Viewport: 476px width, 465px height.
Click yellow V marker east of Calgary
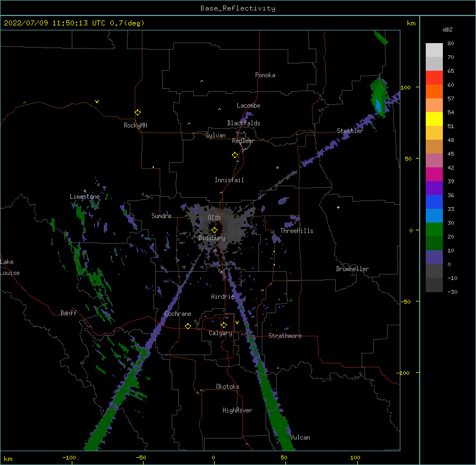(237, 323)
